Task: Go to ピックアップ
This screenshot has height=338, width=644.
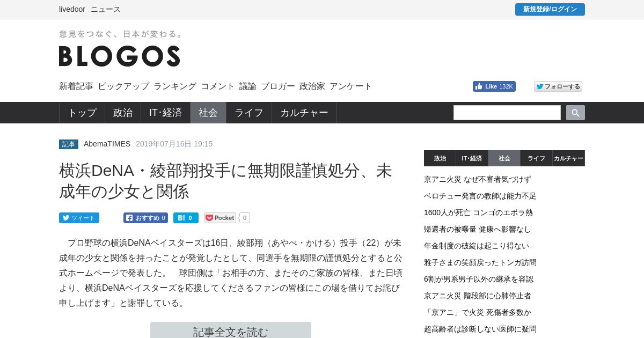Action: [x=123, y=86]
